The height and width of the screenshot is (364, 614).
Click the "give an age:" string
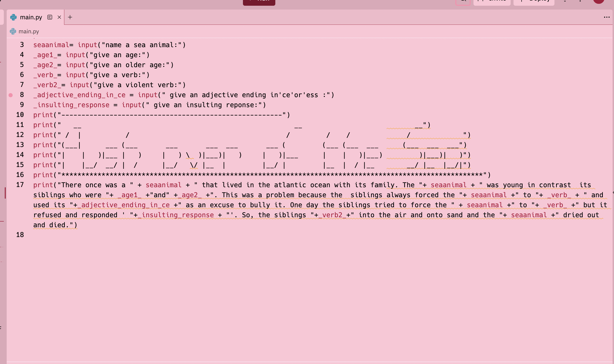click(x=118, y=55)
